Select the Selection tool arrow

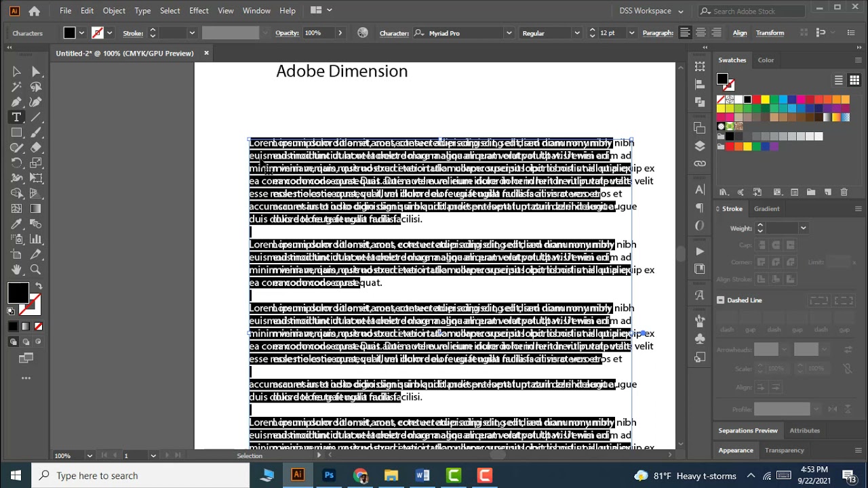click(x=16, y=71)
